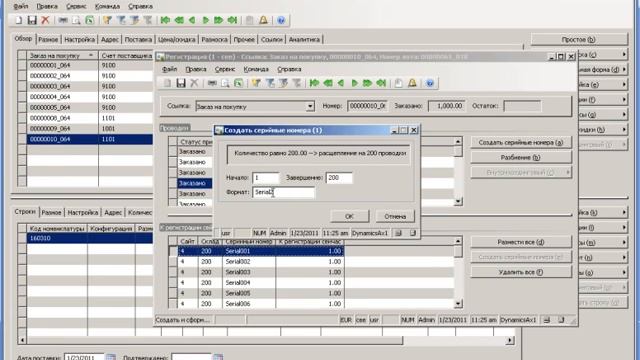Switch to the Разноска tab

[214, 39]
